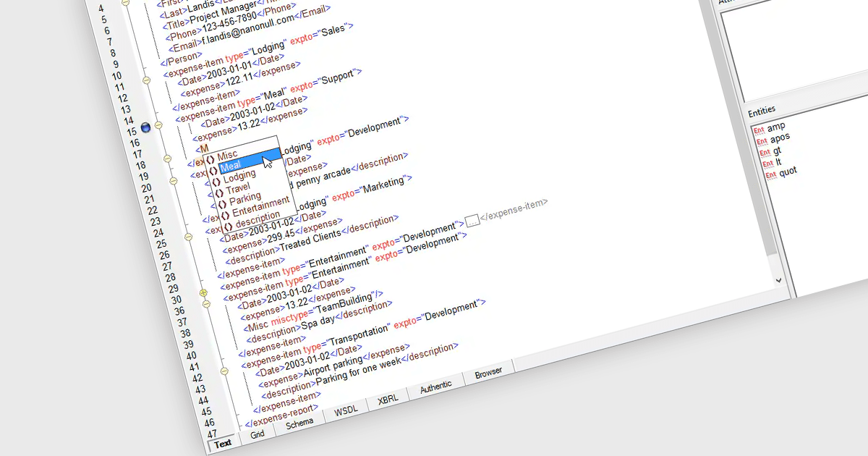This screenshot has width=868, height=456.
Task: Collapse the fold marker at line 42
Action: (224, 371)
